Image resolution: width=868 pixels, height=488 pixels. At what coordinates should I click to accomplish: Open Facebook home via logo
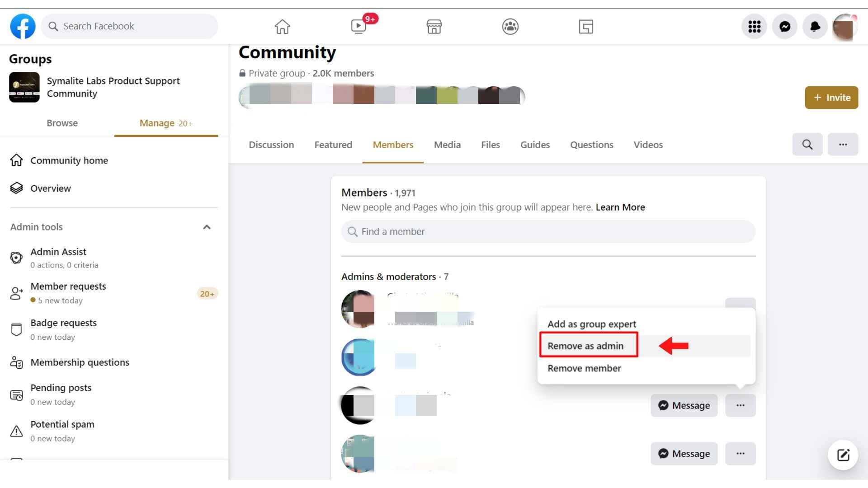pyautogui.click(x=23, y=26)
